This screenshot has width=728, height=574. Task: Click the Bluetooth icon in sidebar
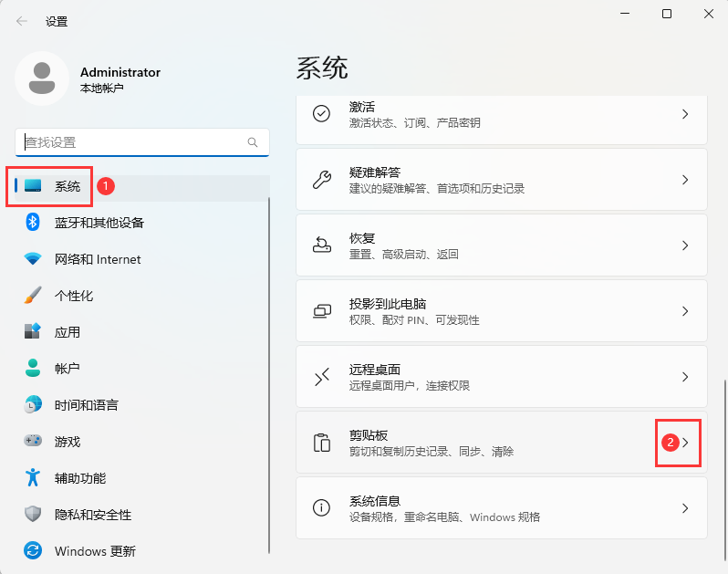point(33,222)
